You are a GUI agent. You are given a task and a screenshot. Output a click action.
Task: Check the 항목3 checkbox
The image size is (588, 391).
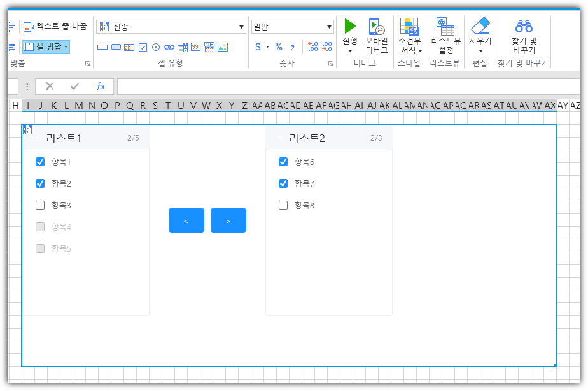40,205
